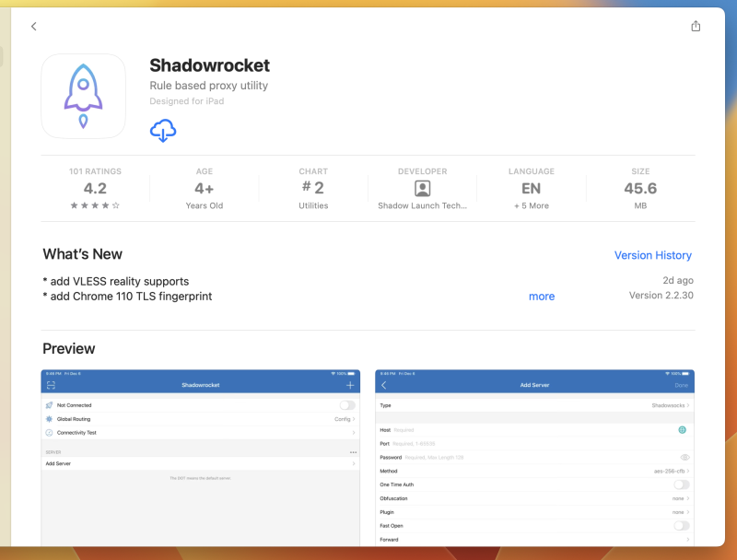Click the globe icon in Host row
Image resolution: width=737 pixels, height=560 pixels.
(682, 430)
